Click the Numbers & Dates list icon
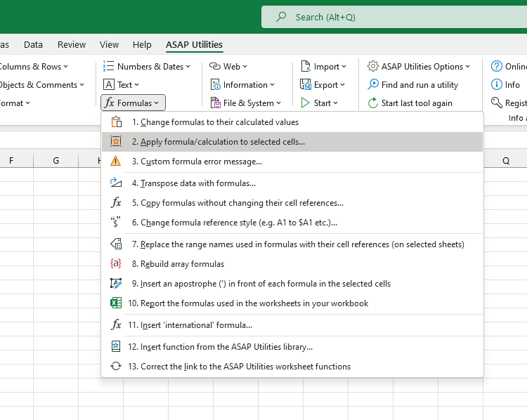Screen dimensions: 527x420 pos(108,66)
